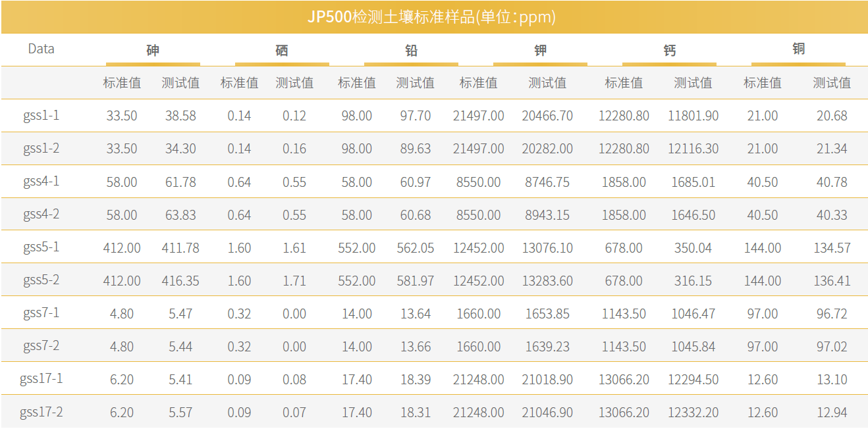Click the row label gss17-1

[x=41, y=378]
